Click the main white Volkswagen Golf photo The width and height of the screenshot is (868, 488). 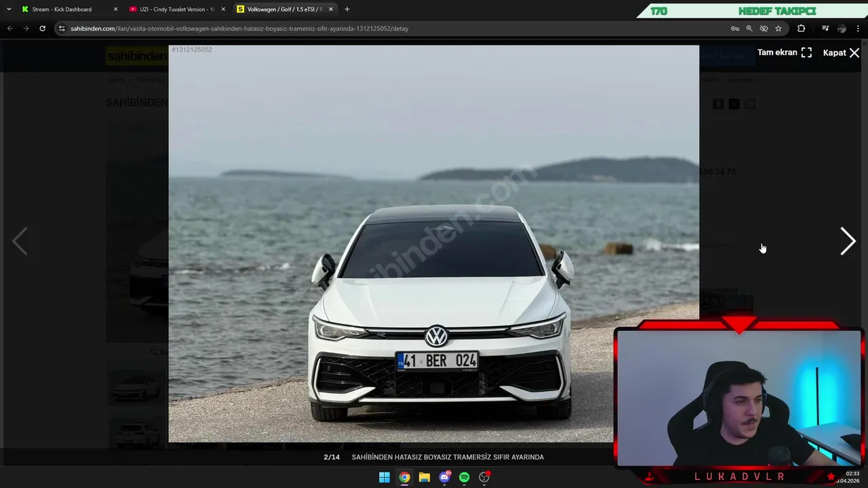434,244
